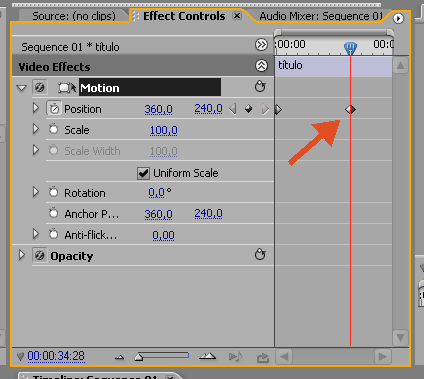Click the blue playhead marker in ruler

point(350,48)
